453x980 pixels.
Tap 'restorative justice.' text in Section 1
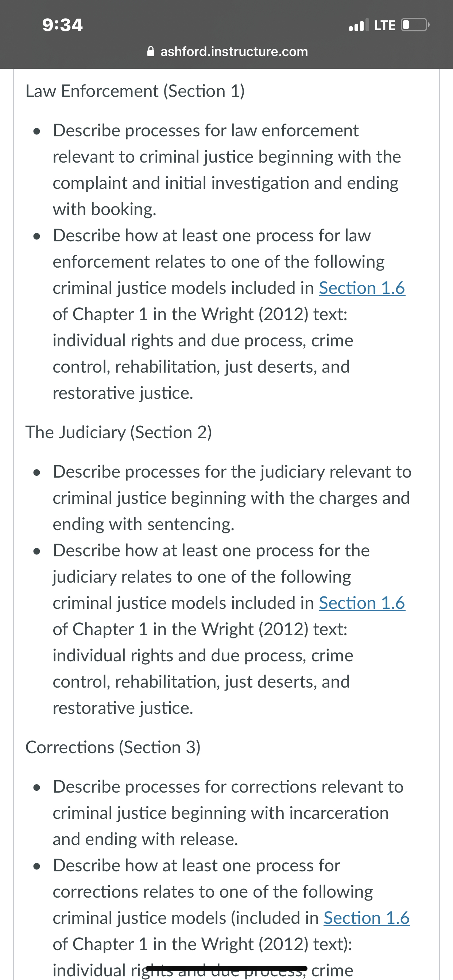coord(123,393)
